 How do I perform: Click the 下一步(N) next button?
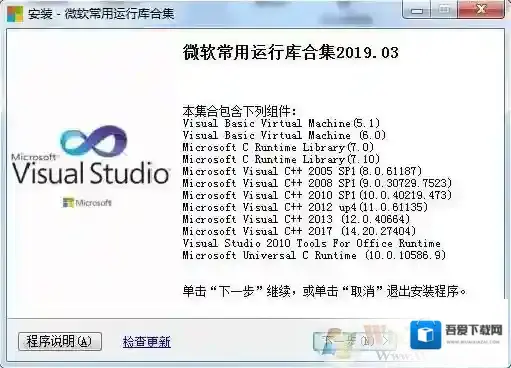coord(354,341)
